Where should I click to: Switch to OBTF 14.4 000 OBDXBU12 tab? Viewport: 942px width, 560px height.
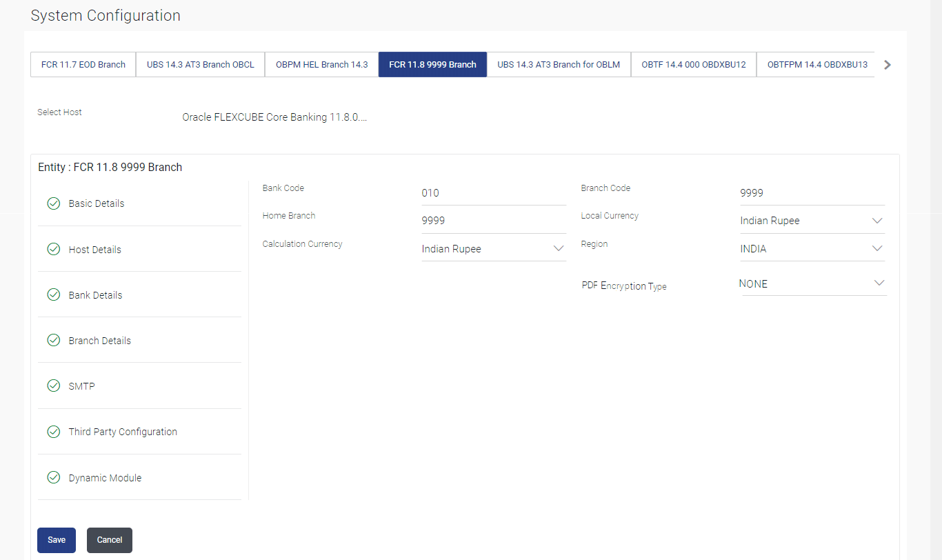[x=694, y=65]
